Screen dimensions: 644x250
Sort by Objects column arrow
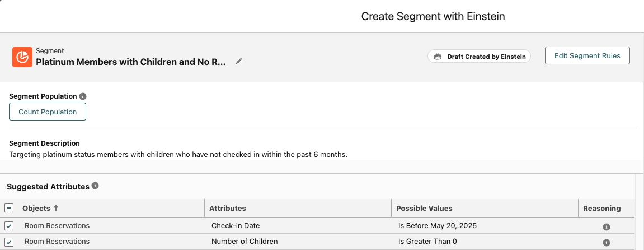coord(56,209)
